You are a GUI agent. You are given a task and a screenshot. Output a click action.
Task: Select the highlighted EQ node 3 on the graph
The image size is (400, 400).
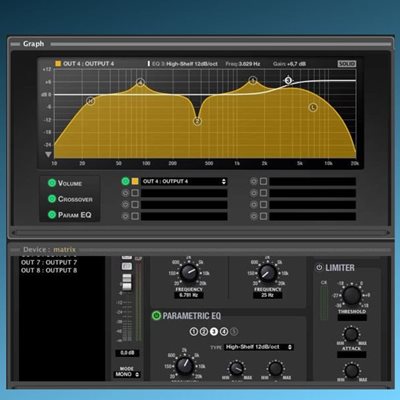(288, 80)
